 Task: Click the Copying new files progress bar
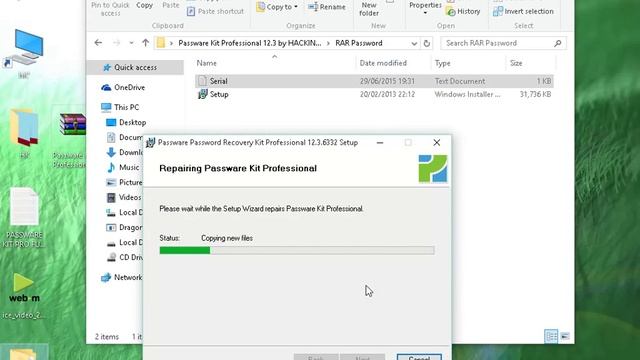click(297, 250)
